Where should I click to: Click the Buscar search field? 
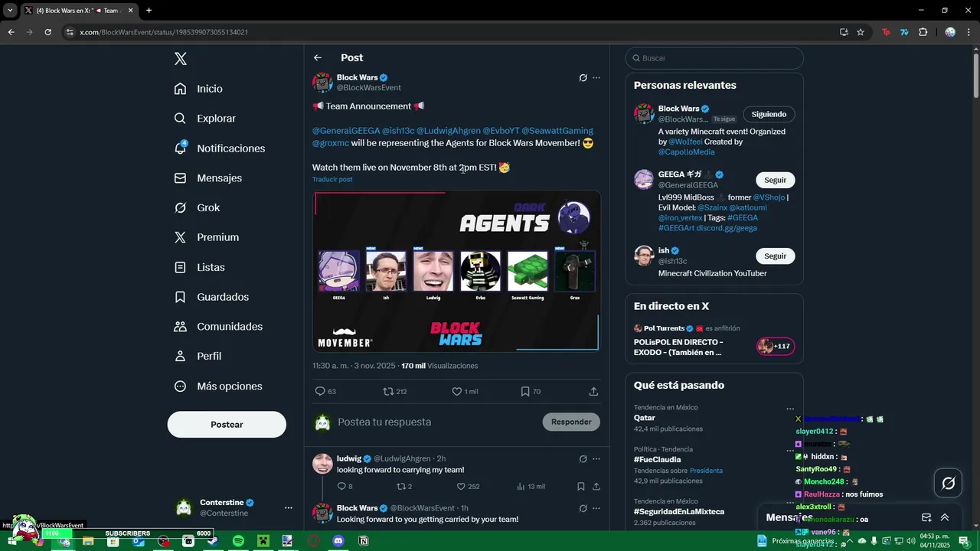tap(714, 58)
